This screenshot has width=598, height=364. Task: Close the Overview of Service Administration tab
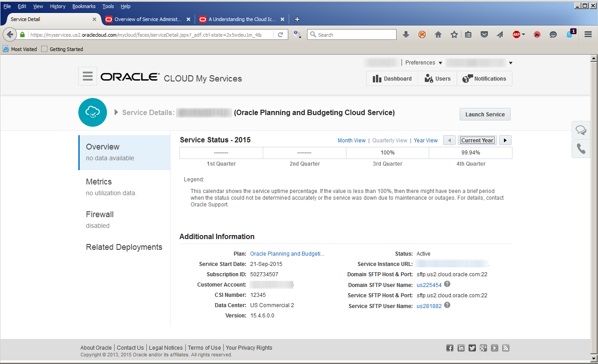tap(188, 19)
